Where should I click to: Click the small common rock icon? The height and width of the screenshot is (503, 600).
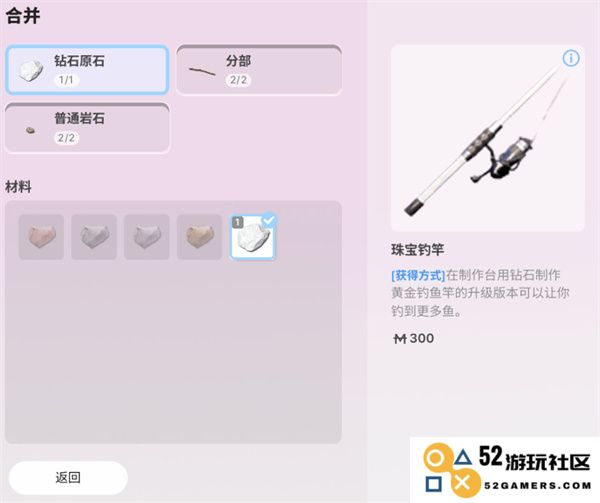[30, 131]
